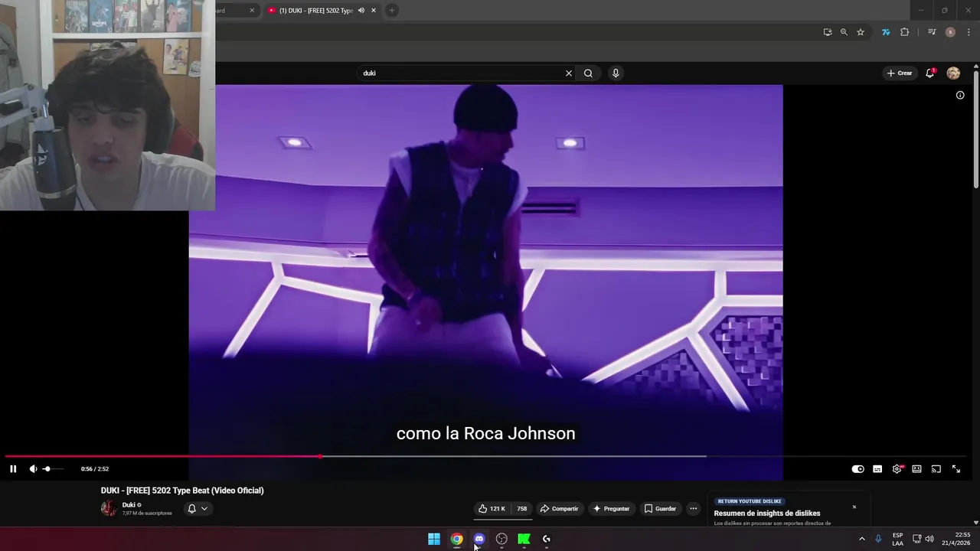The width and height of the screenshot is (980, 551).
Task: Click the Resumen de insights de dislikes heading
Action: click(767, 514)
